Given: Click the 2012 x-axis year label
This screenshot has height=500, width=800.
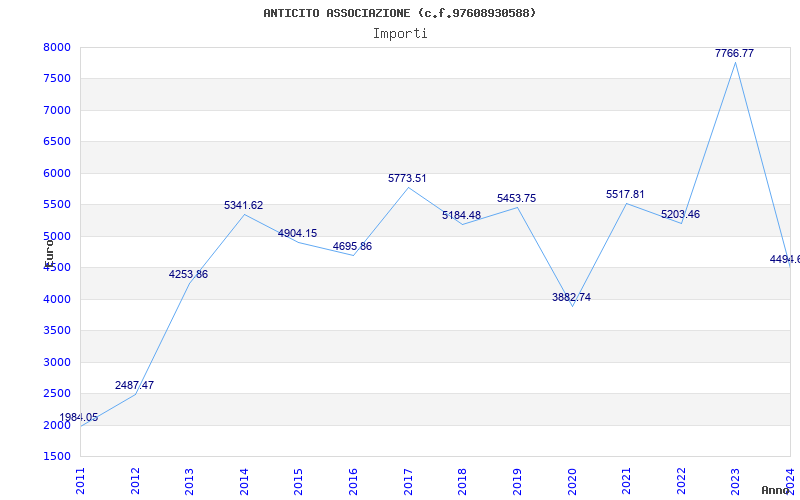Looking at the screenshot, I should [135, 481].
